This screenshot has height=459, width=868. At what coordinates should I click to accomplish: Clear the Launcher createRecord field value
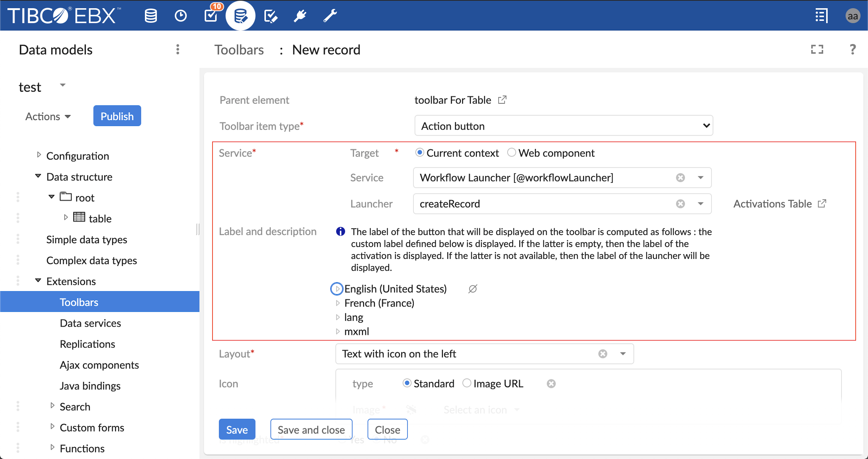pyautogui.click(x=680, y=204)
